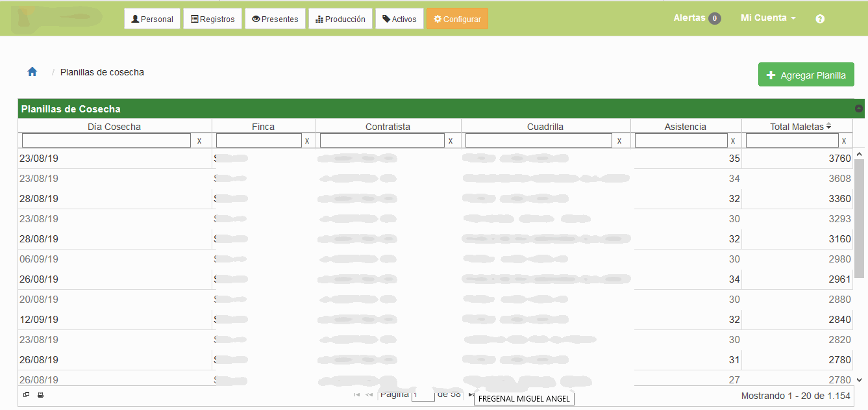Screen dimensions: 868x410
Task: Toggle sort direction on Total Maletas column
Action: [828, 126]
